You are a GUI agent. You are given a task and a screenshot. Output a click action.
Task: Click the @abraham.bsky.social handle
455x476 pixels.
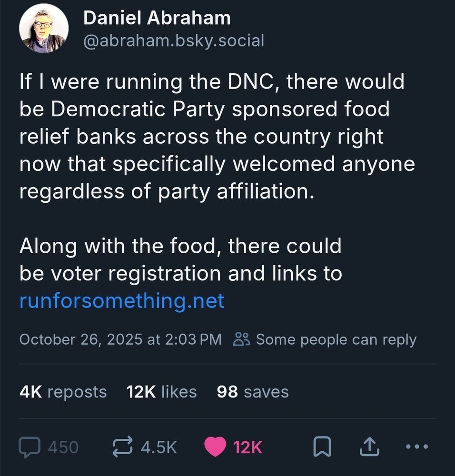174,40
